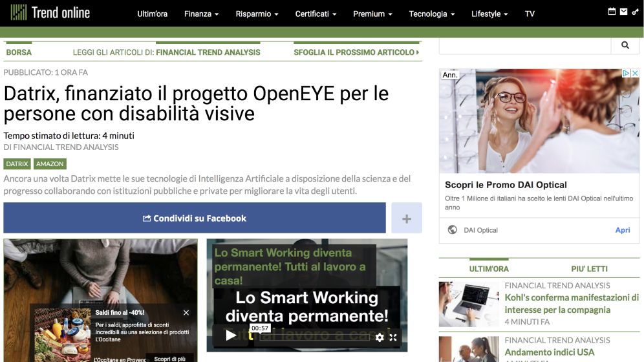
Task: Click the Kohl's article laptop thumbnail
Action: coord(469,304)
